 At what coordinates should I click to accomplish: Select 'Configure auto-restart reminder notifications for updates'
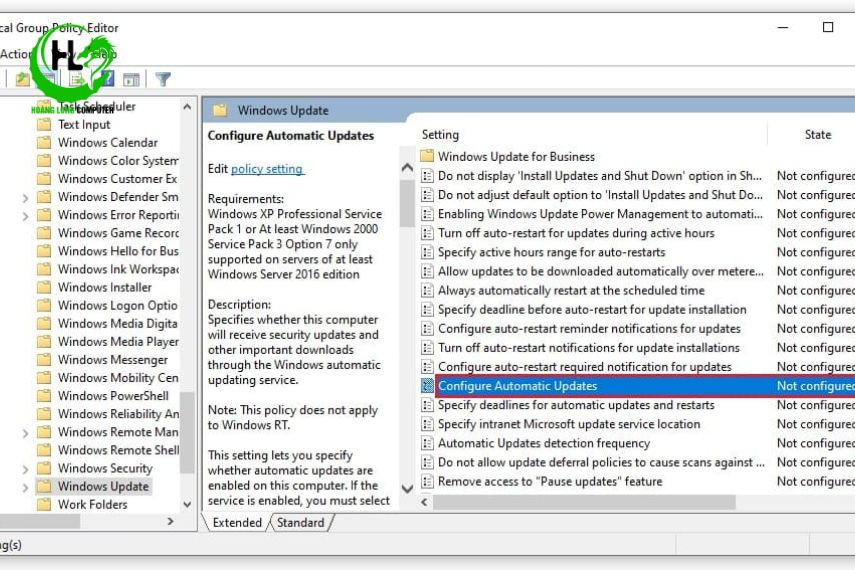(x=589, y=328)
